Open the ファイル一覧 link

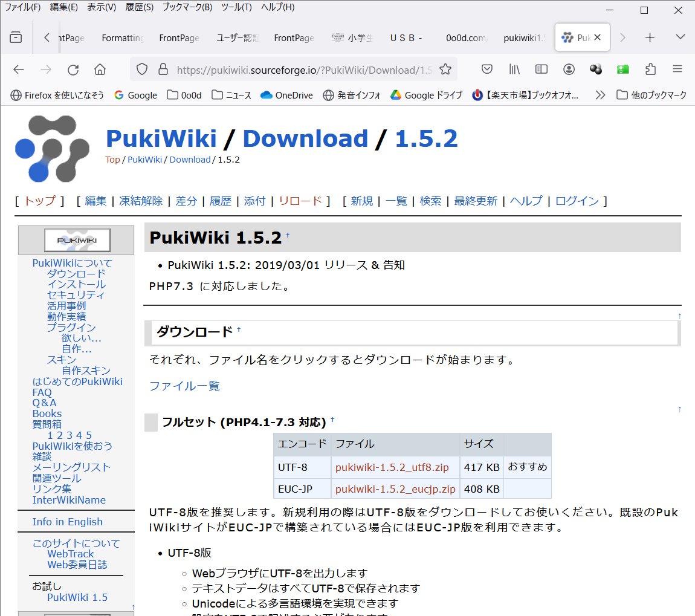coord(184,386)
